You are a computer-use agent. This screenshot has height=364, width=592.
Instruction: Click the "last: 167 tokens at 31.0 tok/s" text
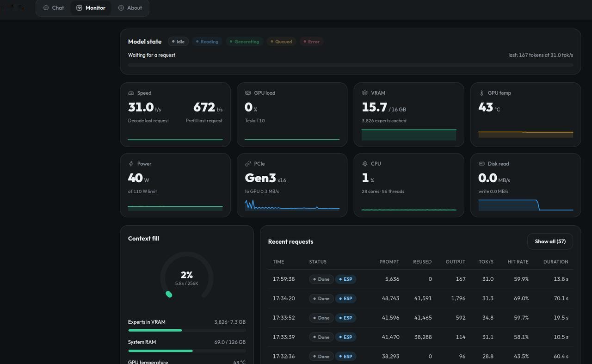(x=541, y=55)
